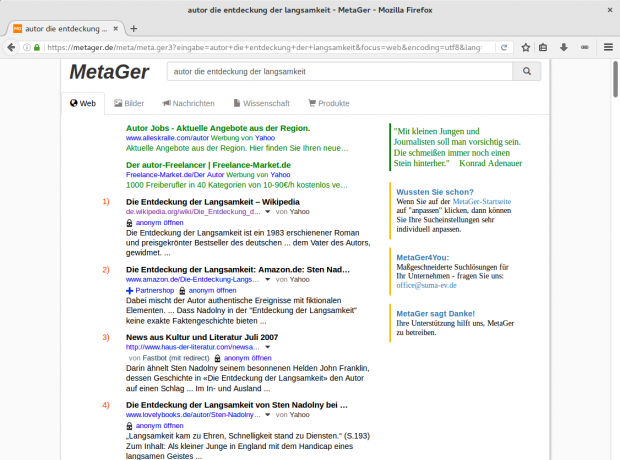
Task: Click the lock icon under Wikipedia result
Action: pos(129,223)
